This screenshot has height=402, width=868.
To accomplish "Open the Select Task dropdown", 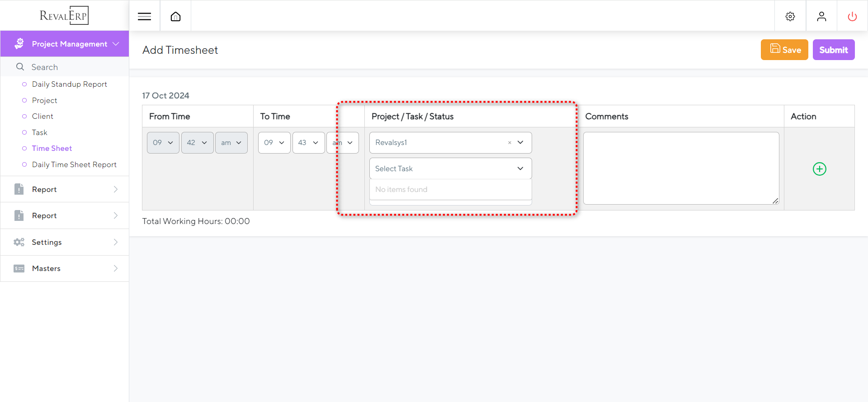I will point(450,168).
